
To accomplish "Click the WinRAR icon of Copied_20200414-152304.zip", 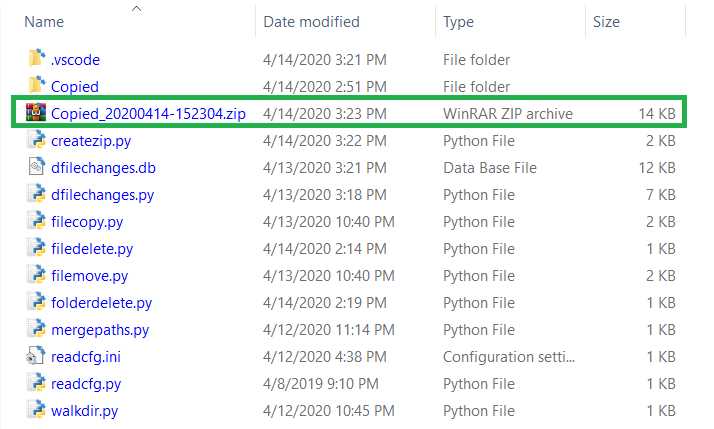I will coord(36,112).
